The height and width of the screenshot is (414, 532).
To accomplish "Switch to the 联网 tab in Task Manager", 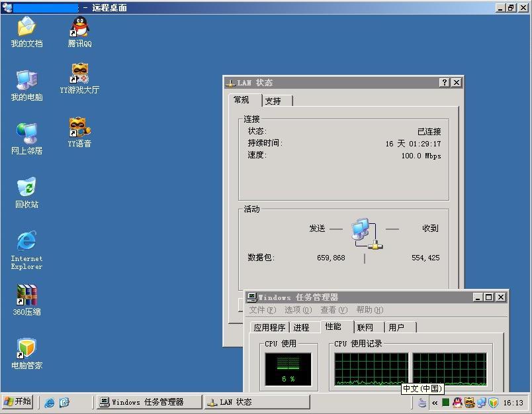I will (x=365, y=327).
